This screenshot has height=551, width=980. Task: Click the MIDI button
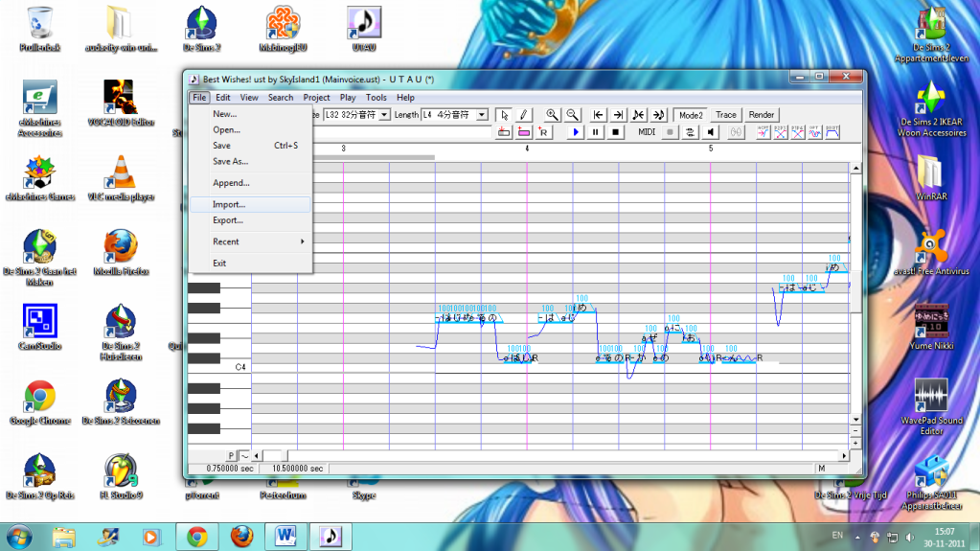coord(647,132)
